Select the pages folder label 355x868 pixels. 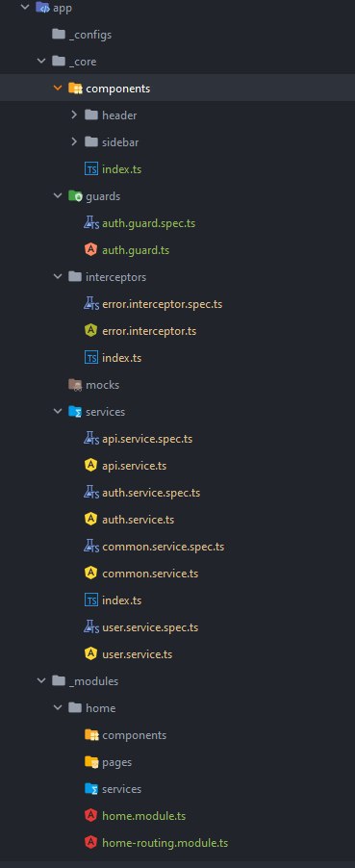(x=116, y=762)
